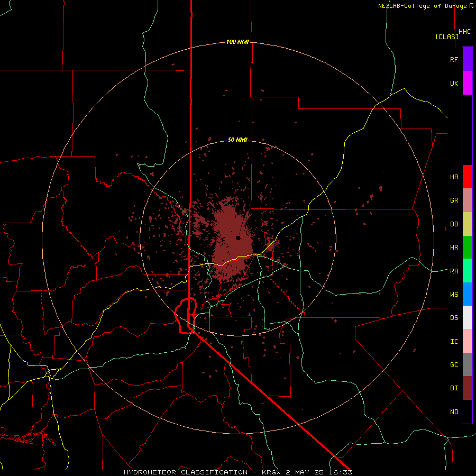Click the BI legend label
This screenshot has width=476, height=476.
click(454, 388)
